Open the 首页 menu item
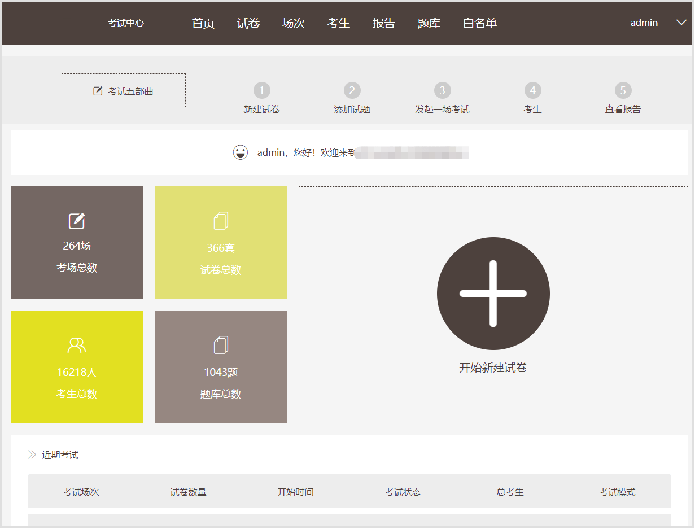694x528 pixels. click(x=203, y=23)
